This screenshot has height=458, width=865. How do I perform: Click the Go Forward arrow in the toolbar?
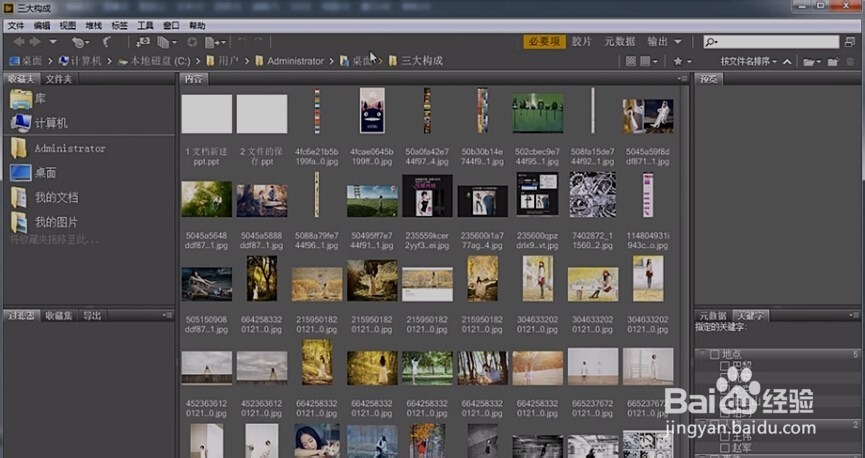pos(35,42)
